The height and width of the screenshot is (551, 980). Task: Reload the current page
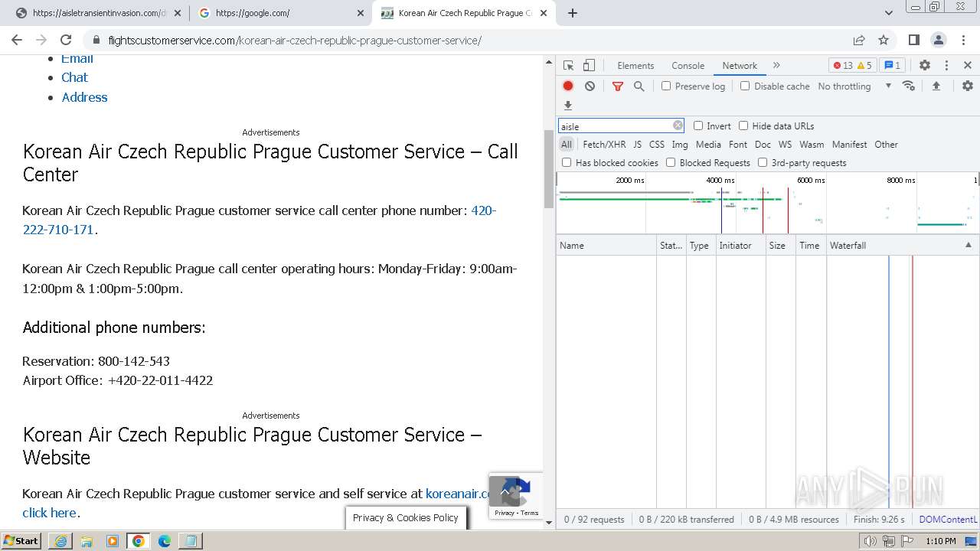coord(66,40)
